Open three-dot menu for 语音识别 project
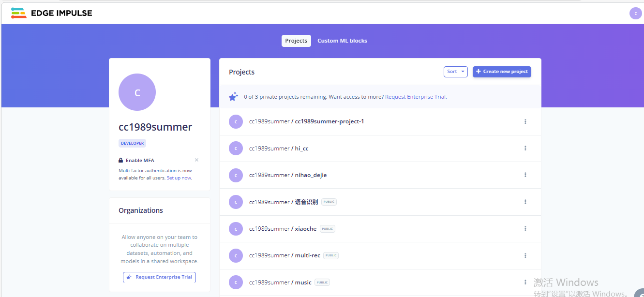This screenshot has width=644, height=297. point(525,202)
